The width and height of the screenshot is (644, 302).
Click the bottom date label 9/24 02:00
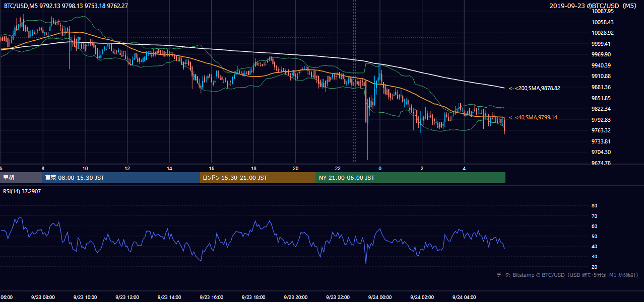[x=422, y=297]
